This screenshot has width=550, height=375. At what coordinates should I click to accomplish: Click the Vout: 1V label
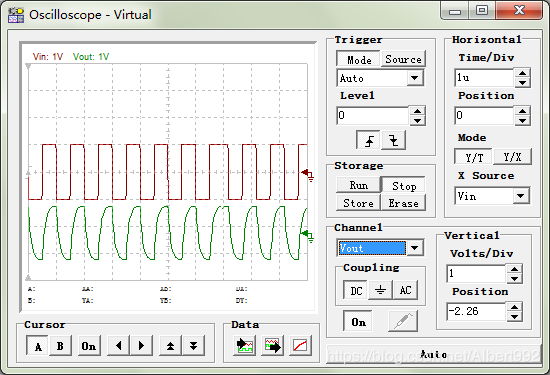(x=91, y=56)
